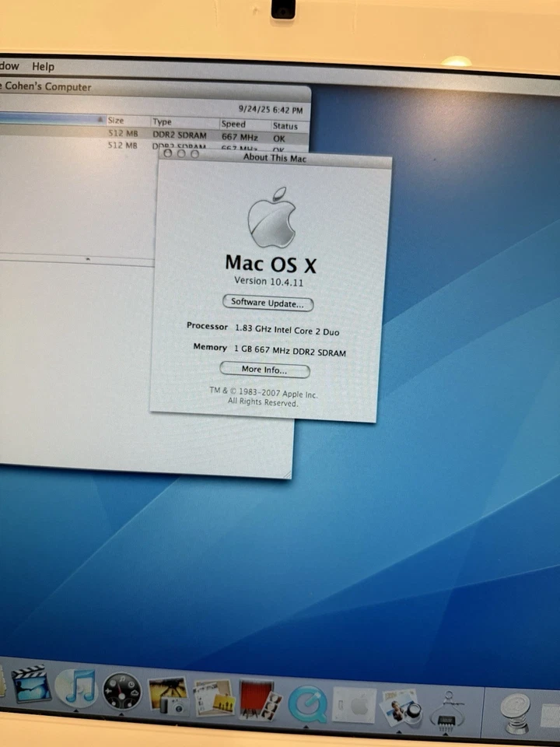Minimize the About This Mac window
This screenshot has width=560, height=747.
(x=181, y=153)
